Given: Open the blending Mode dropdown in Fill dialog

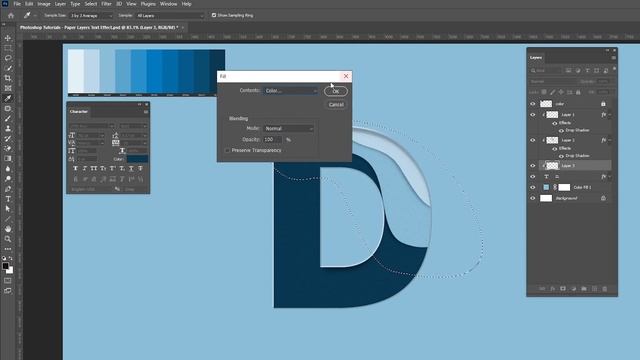Looking at the screenshot, I should point(289,128).
